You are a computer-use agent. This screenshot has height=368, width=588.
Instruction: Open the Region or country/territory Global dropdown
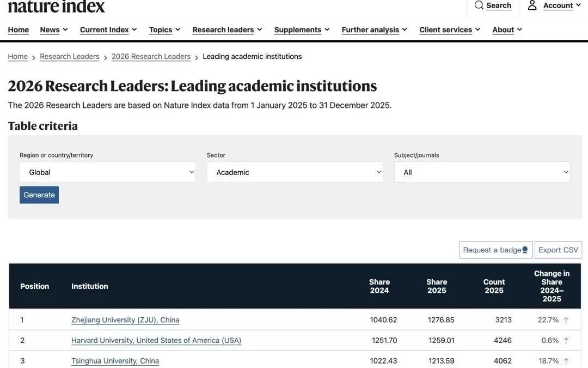pyautogui.click(x=108, y=172)
